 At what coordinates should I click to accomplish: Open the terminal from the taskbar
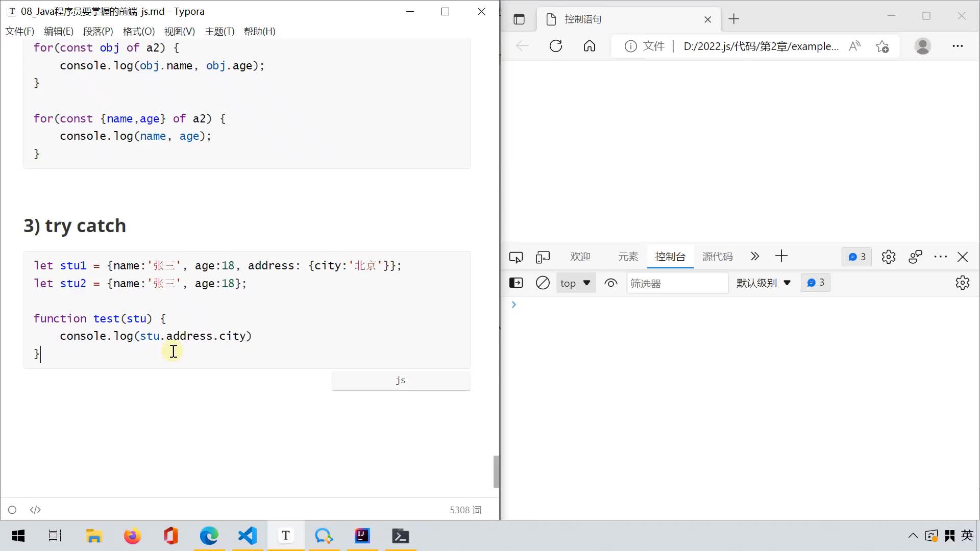[x=401, y=536]
